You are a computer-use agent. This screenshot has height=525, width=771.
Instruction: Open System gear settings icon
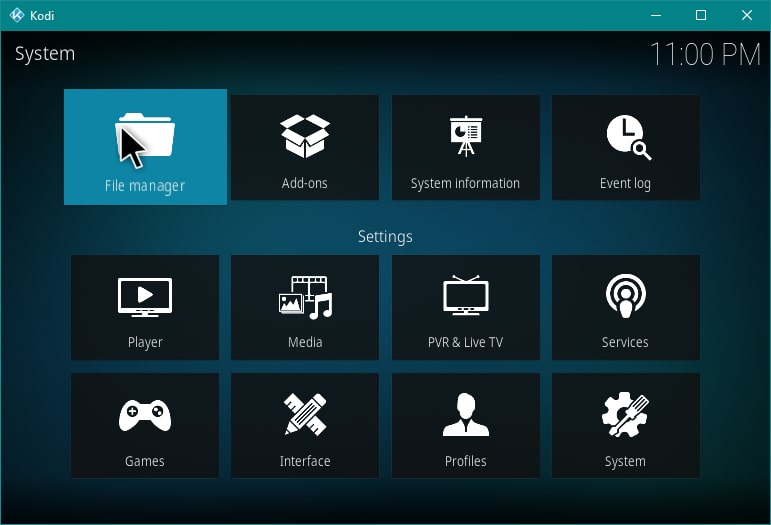tap(625, 414)
